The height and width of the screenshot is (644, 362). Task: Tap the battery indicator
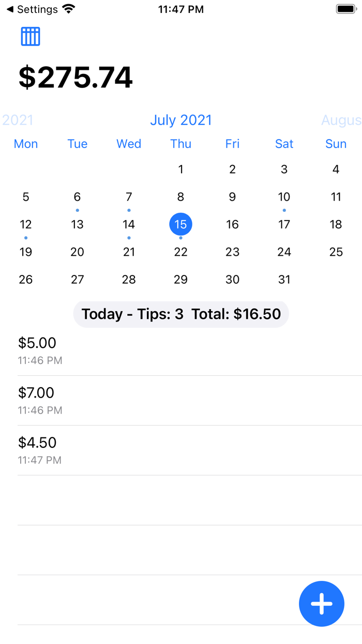click(344, 8)
